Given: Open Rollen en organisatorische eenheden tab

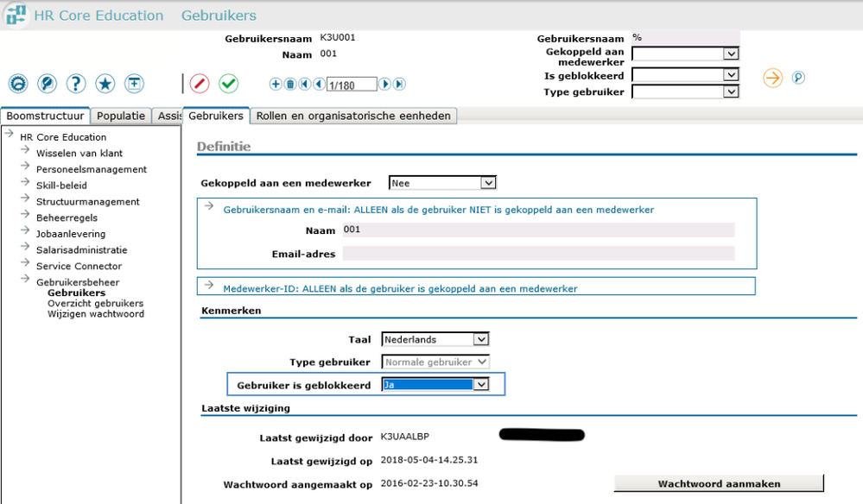Looking at the screenshot, I should (353, 116).
